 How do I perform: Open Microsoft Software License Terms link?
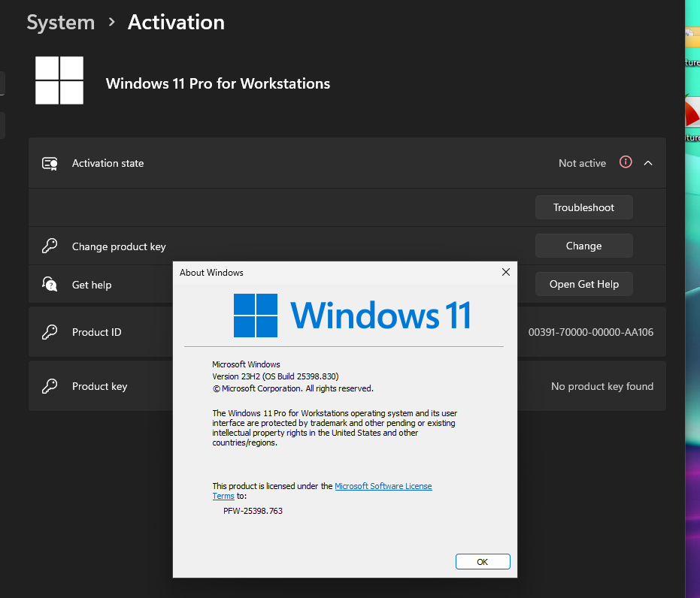pos(383,486)
